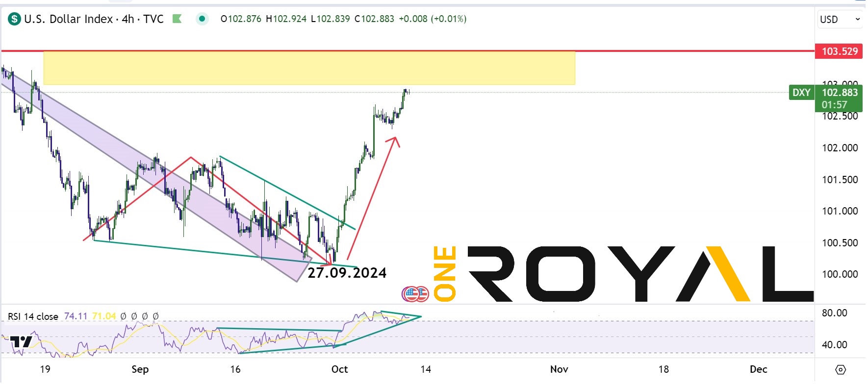Image resolution: width=868 pixels, height=384 pixels.
Task: Click the 27.09.2024 date annotation
Action: pyautogui.click(x=347, y=273)
